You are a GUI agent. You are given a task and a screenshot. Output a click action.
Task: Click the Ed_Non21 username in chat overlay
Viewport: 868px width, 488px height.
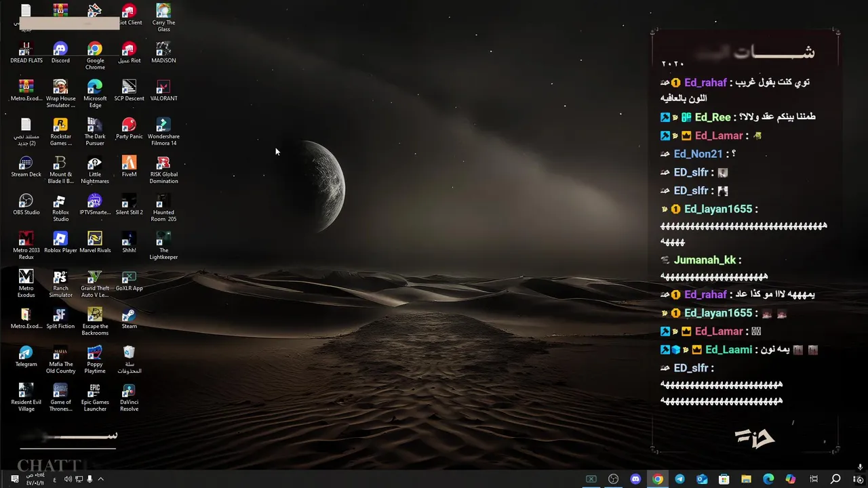[698, 154]
